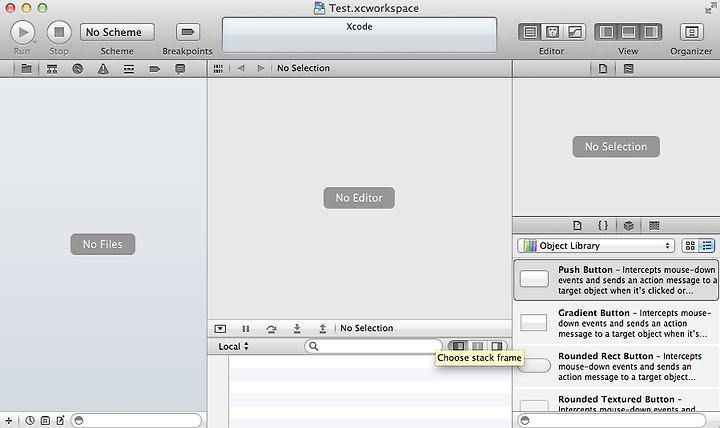720x428 pixels.
Task: Show the Breakpoint navigator
Action: pyautogui.click(x=155, y=69)
